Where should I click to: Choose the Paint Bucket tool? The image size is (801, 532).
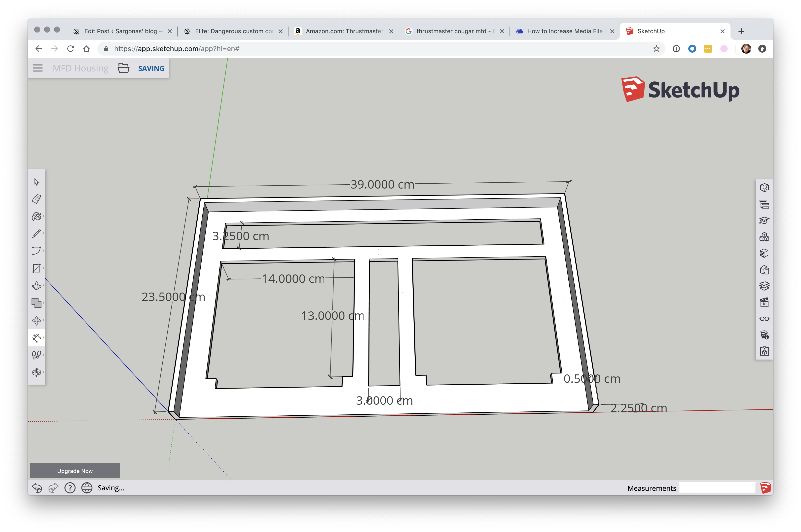click(x=36, y=216)
